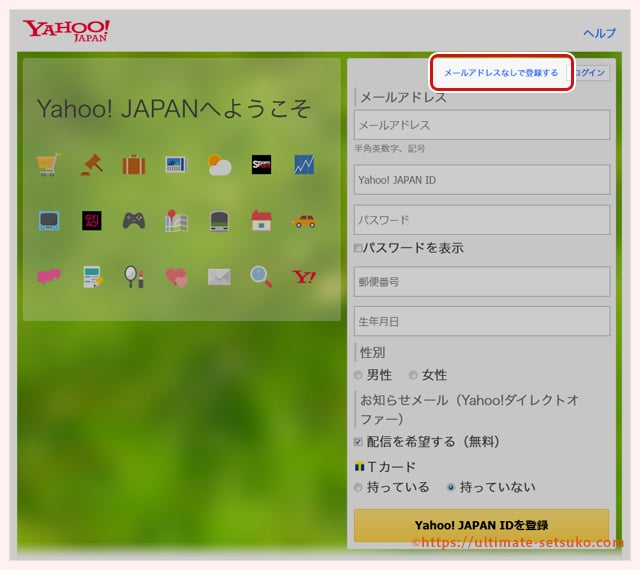
Task: Open the TV guide television icon
Action: pyautogui.click(x=49, y=221)
